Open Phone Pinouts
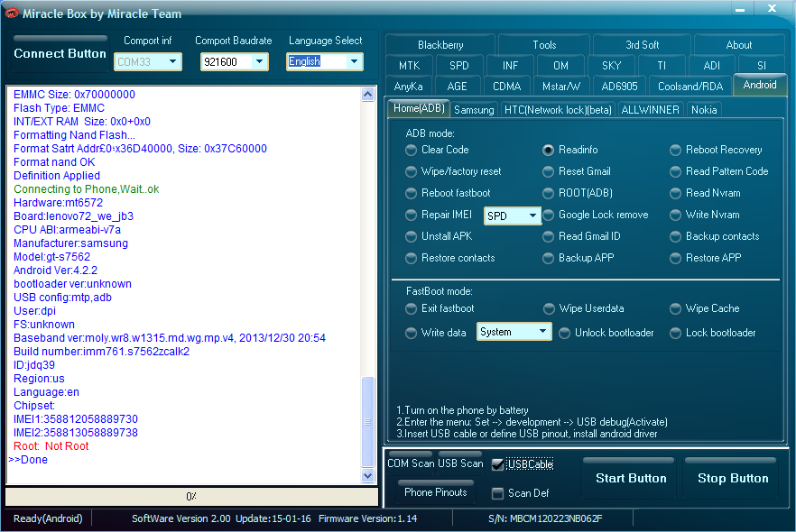The width and height of the screenshot is (796, 532). [x=436, y=491]
